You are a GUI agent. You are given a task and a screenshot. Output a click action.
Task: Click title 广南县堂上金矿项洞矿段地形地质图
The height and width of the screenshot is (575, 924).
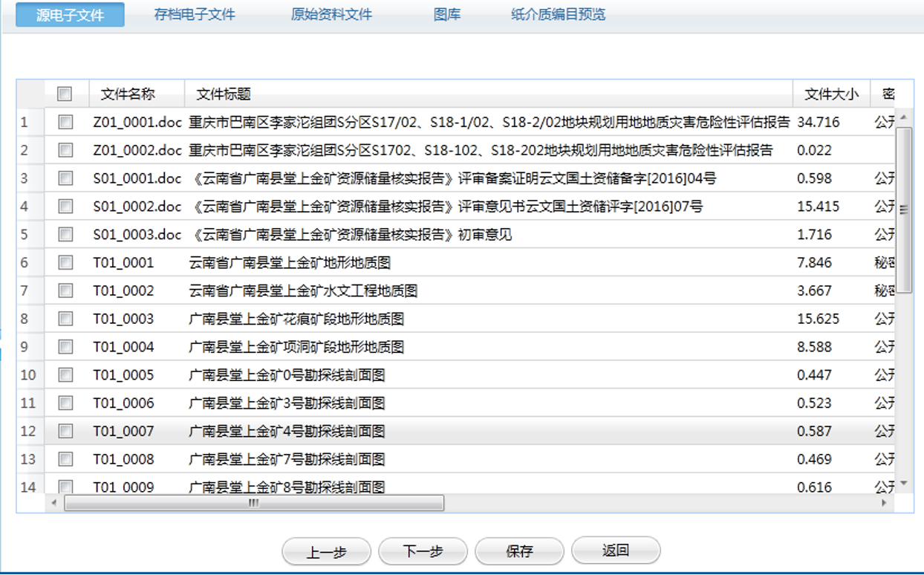point(296,347)
